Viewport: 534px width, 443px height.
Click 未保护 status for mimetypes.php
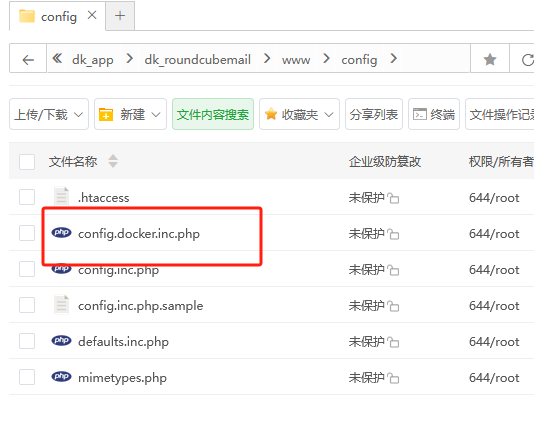pos(366,378)
